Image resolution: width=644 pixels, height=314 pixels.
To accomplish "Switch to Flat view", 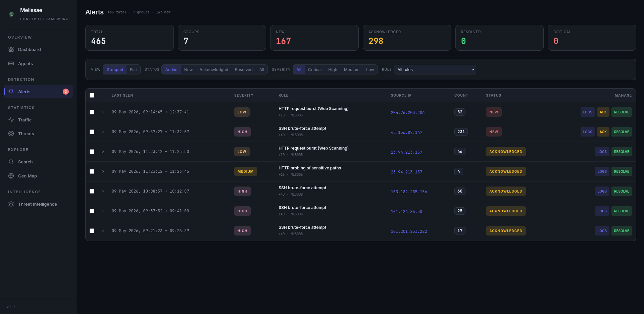I will click(x=133, y=69).
